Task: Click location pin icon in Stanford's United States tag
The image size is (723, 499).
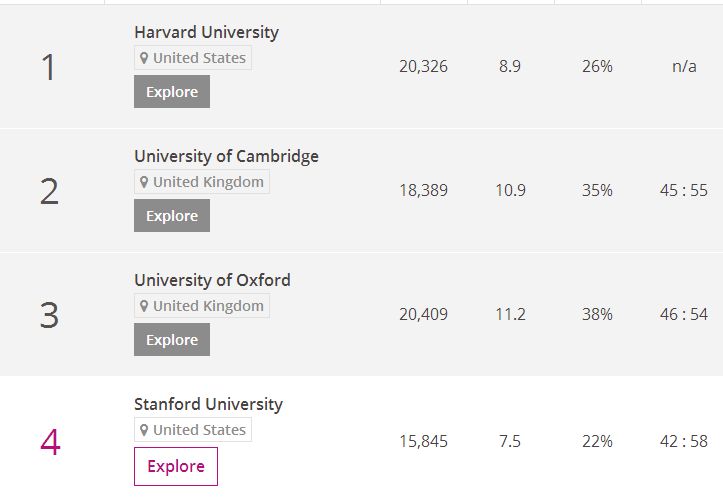Action: click(x=144, y=430)
